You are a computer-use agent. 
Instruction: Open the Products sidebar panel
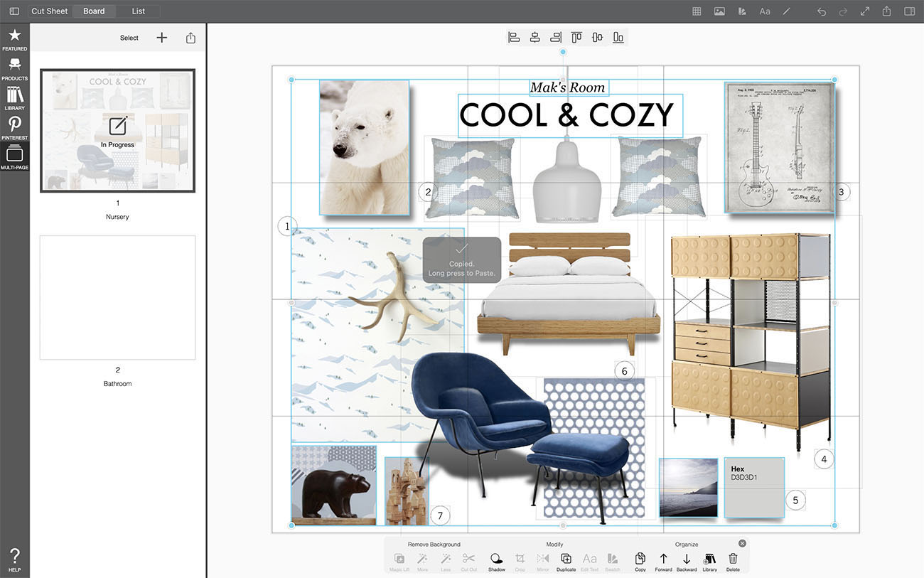coord(14,68)
